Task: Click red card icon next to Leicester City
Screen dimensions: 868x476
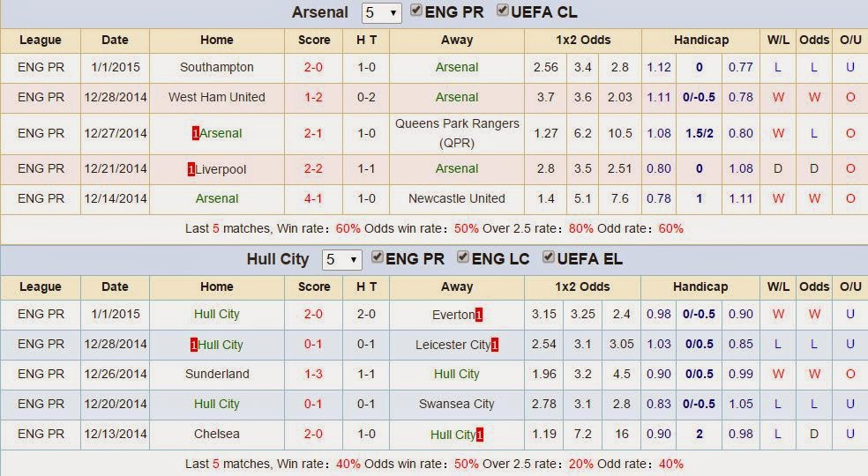Action: click(495, 345)
